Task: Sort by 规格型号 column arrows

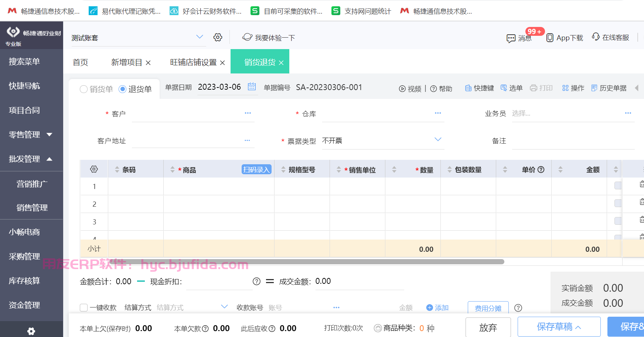Action: pos(283,169)
